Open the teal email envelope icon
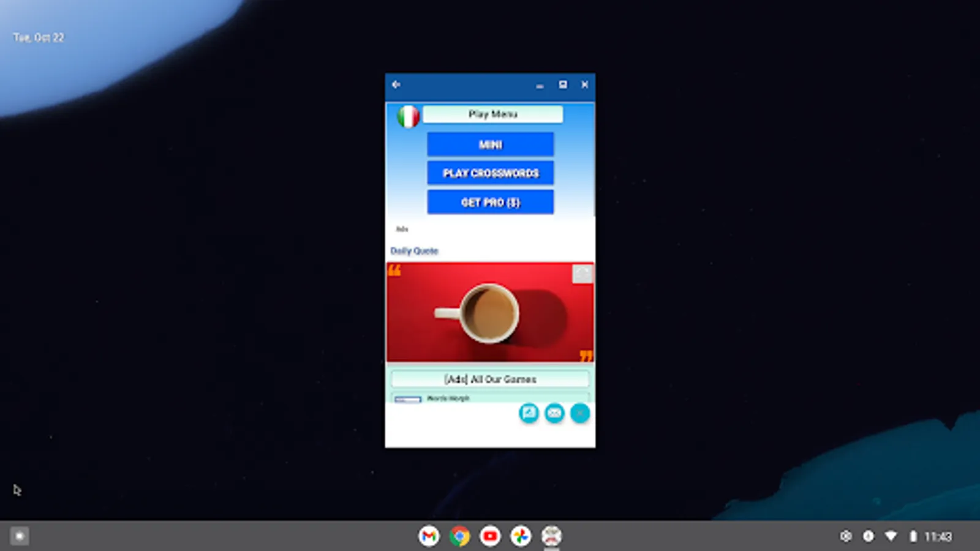The height and width of the screenshot is (551, 980). (x=554, y=413)
